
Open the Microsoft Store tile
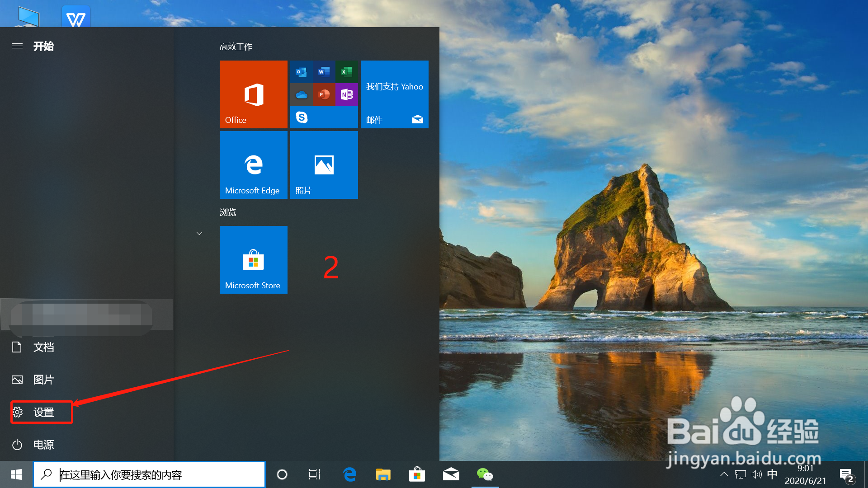coord(253,259)
